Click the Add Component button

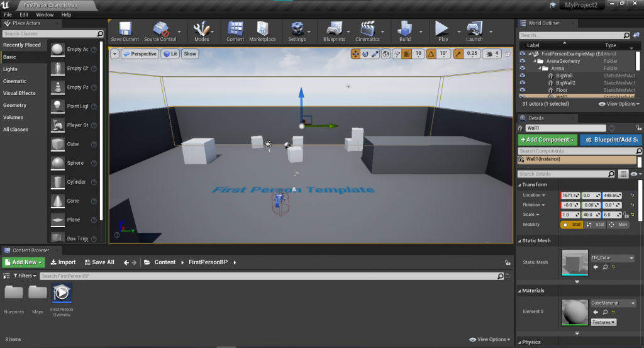[x=548, y=140]
